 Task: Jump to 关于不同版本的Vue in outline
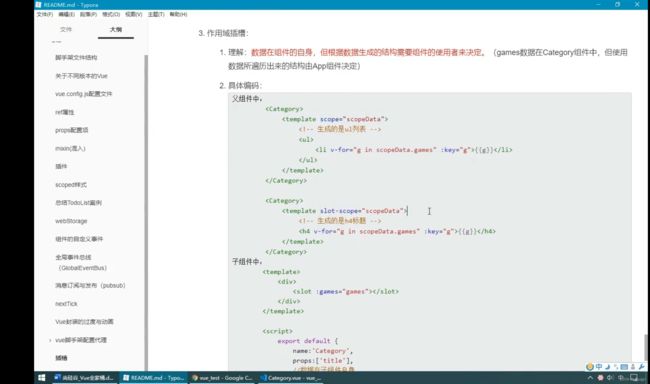tap(81, 76)
